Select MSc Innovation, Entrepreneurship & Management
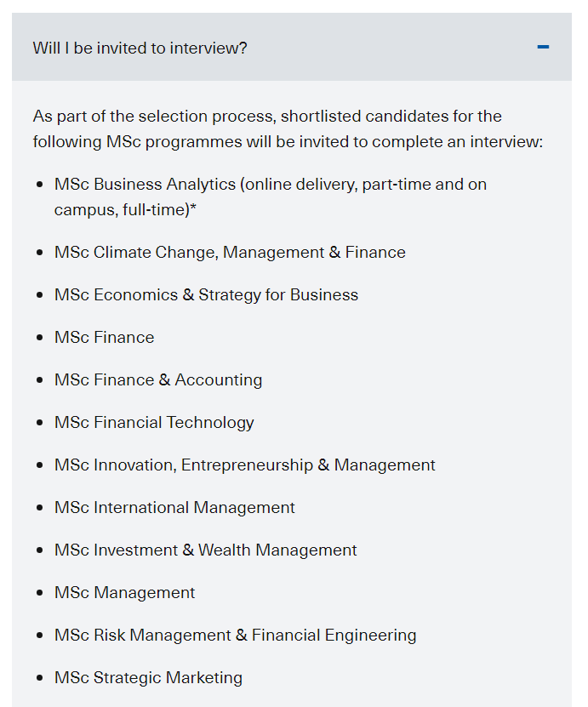Viewport: 588px width, 707px height. pyautogui.click(x=244, y=465)
